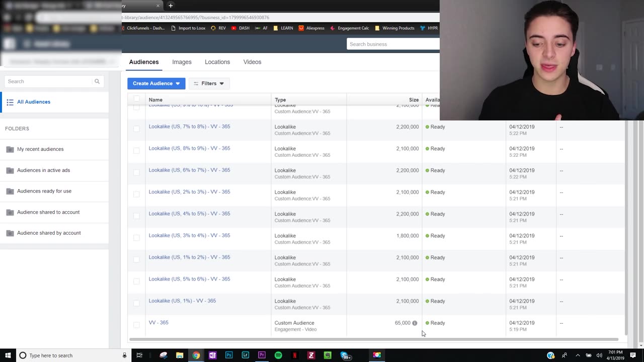Open ClickFunnels Dashboard bookmark
The width and height of the screenshot is (644, 362).
tap(143, 28)
